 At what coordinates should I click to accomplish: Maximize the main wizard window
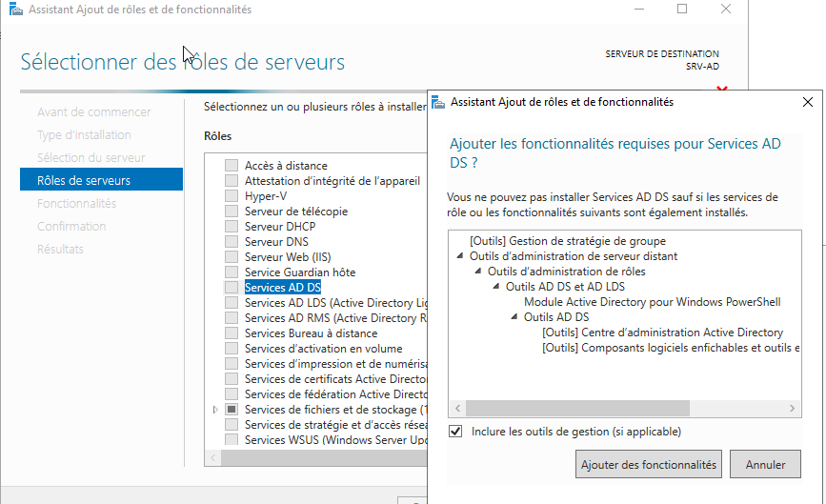tap(682, 10)
